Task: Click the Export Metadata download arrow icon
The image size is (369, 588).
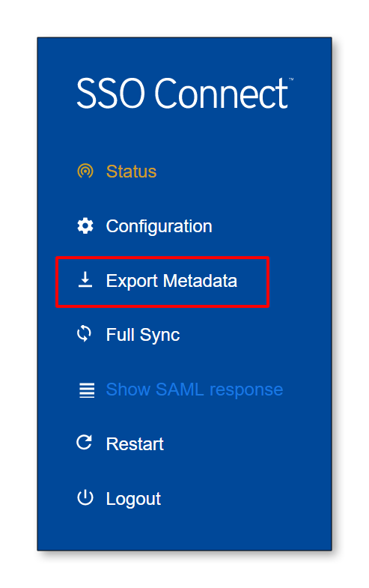Action: pos(85,279)
